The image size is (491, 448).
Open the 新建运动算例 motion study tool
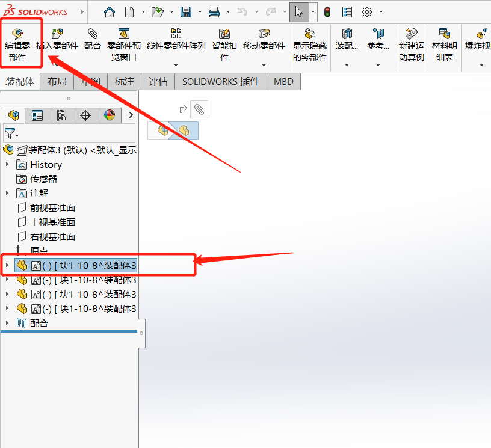[412, 43]
